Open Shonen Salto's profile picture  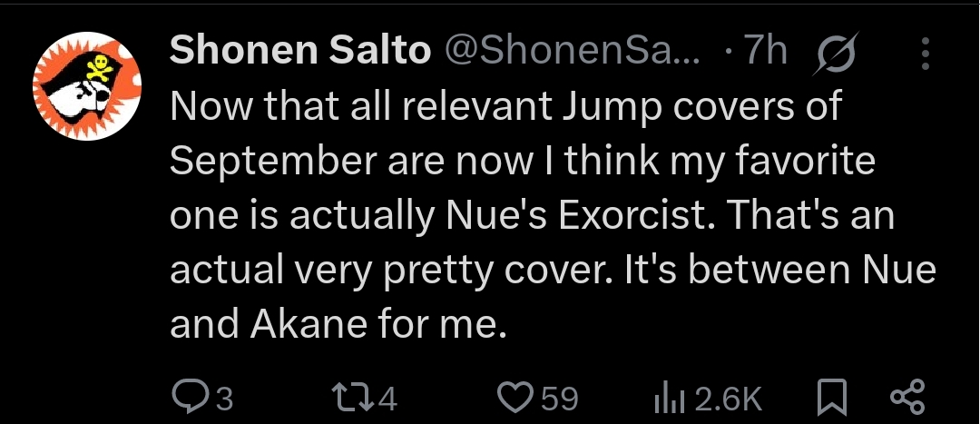[x=87, y=86]
